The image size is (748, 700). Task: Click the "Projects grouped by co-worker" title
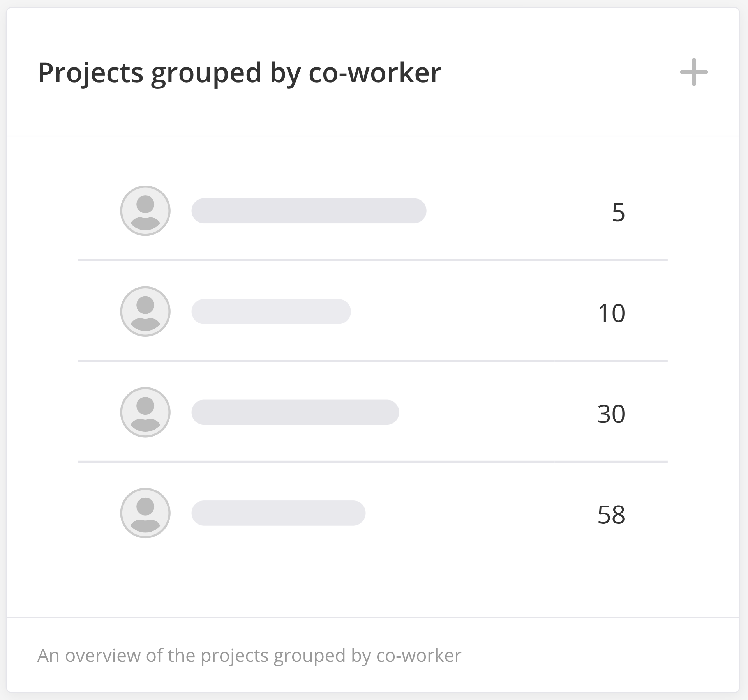tap(240, 73)
